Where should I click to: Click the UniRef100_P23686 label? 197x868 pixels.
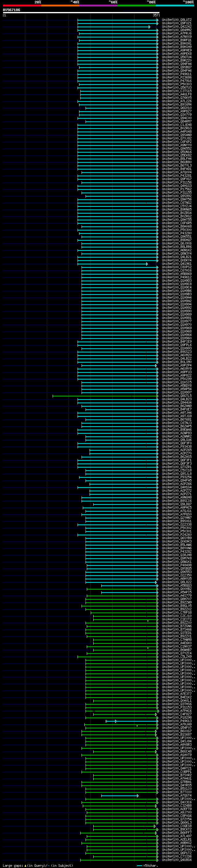(177, 78)
